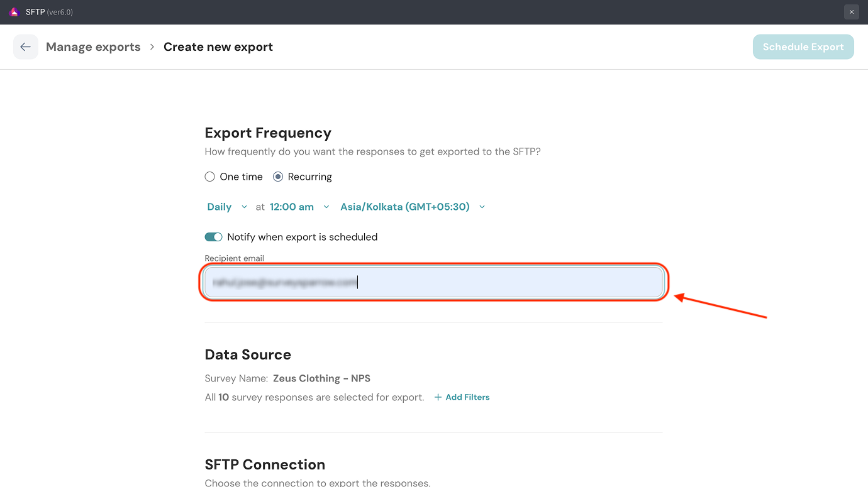This screenshot has height=487, width=868.
Task: Click the chevron next to Daily
Action: coord(245,207)
